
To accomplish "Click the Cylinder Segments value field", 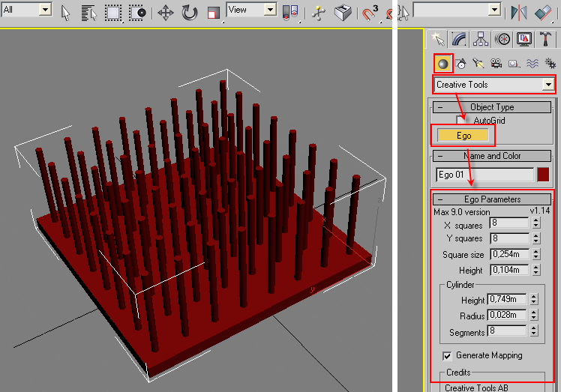I will click(x=506, y=331).
